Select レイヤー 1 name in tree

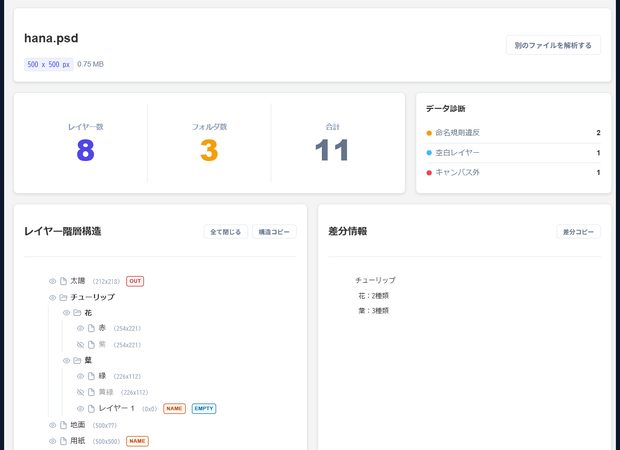117,408
